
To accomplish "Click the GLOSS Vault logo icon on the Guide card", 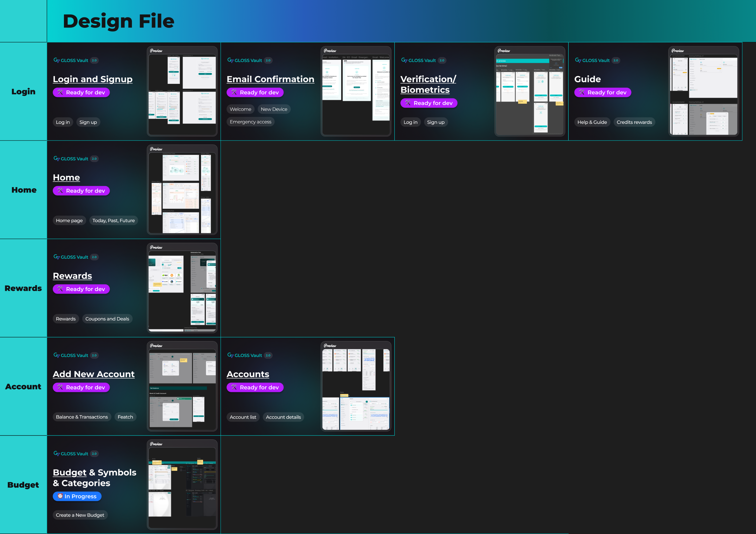I will point(578,60).
